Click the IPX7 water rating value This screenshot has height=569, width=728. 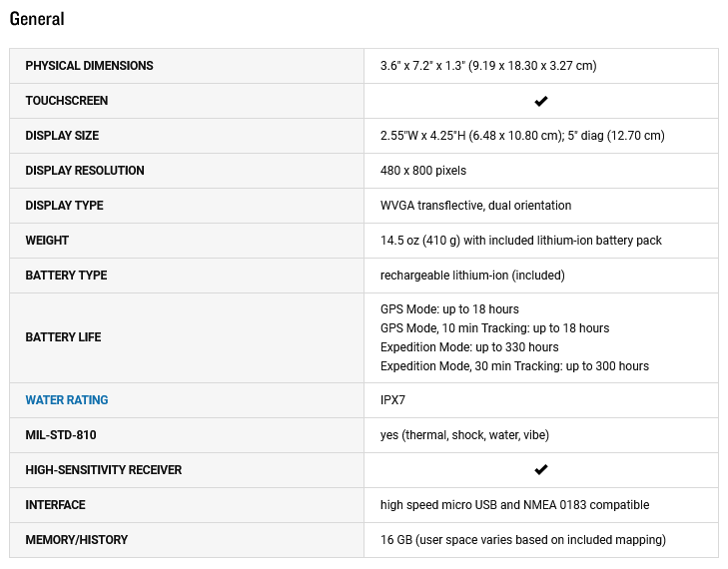tap(392, 400)
